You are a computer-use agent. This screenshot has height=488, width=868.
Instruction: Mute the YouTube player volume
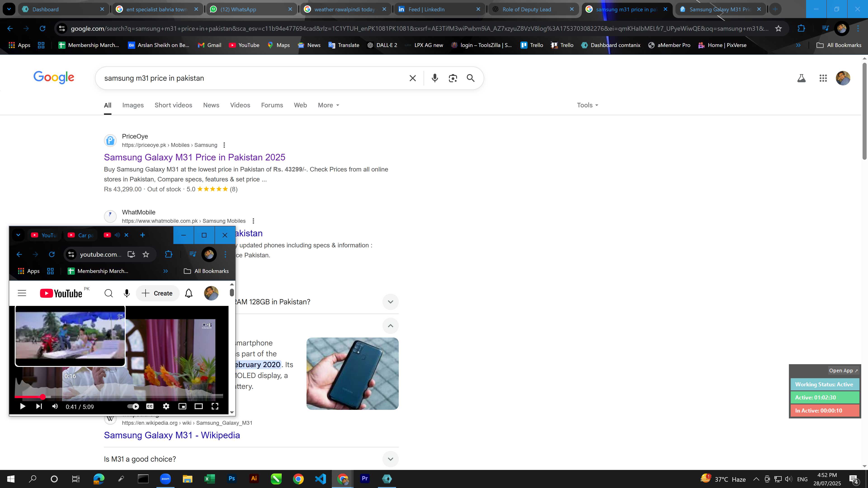pos(55,406)
